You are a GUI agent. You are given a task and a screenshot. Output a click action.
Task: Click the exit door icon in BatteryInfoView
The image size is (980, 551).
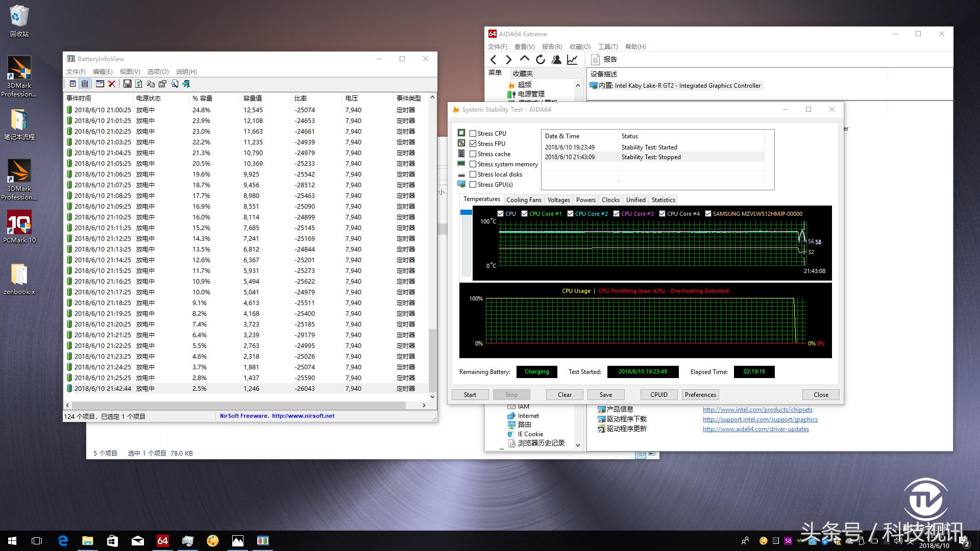click(186, 84)
